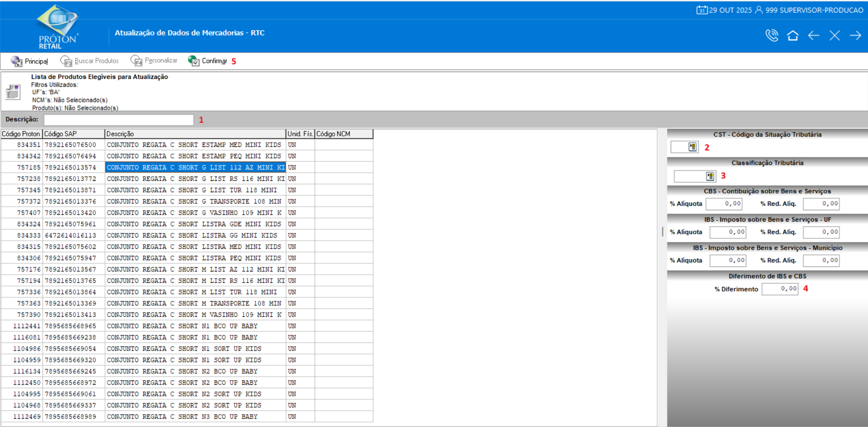Screen dimensions: 868x427
Task: Open the Classificação Tributária lookup selector
Action: coord(710,176)
